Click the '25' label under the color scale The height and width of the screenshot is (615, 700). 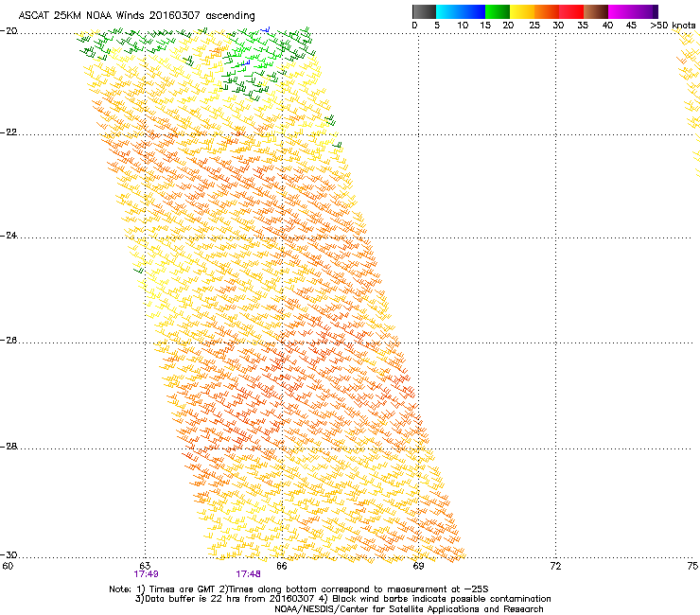click(534, 26)
